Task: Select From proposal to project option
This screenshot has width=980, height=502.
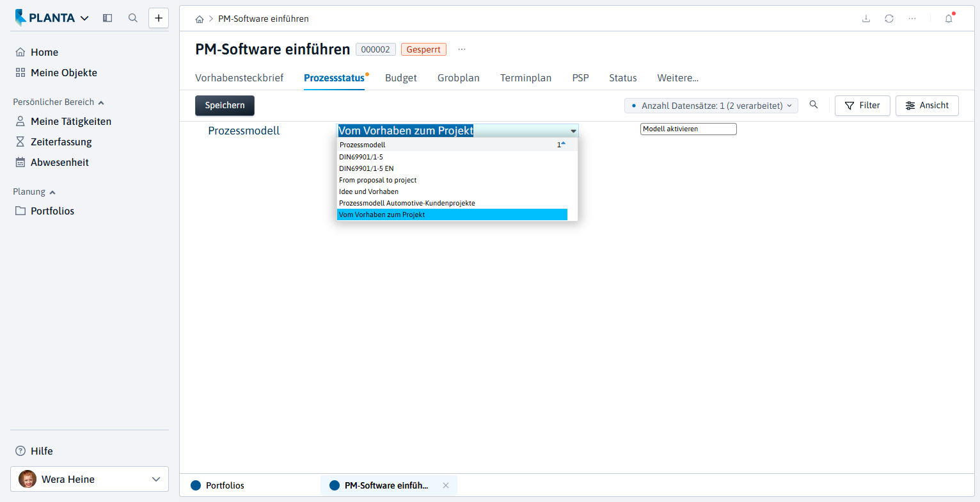Action: click(x=452, y=180)
